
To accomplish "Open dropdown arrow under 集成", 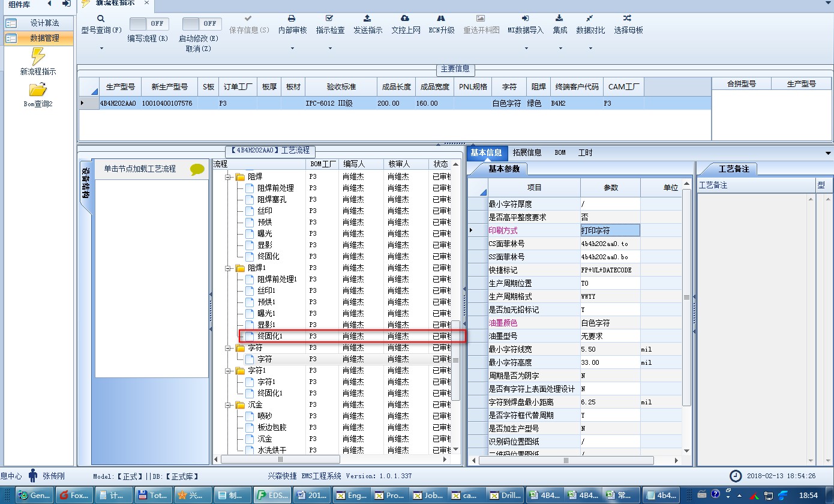I will (x=559, y=48).
